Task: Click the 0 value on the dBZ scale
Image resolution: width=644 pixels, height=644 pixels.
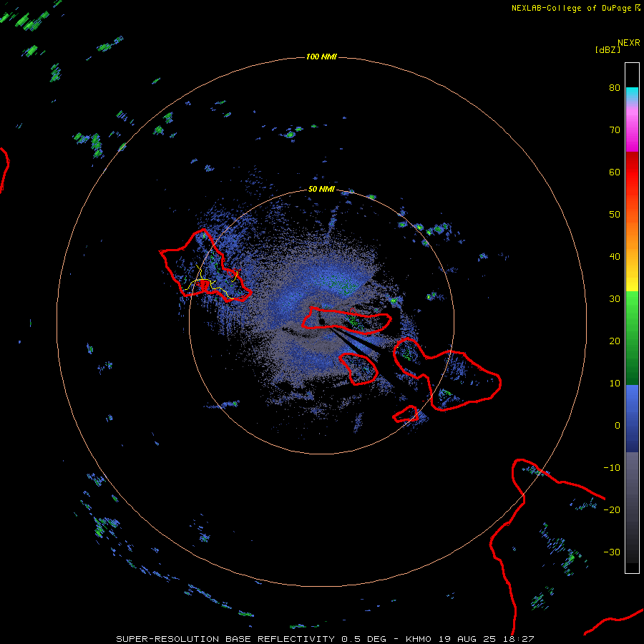Action: coord(618,426)
